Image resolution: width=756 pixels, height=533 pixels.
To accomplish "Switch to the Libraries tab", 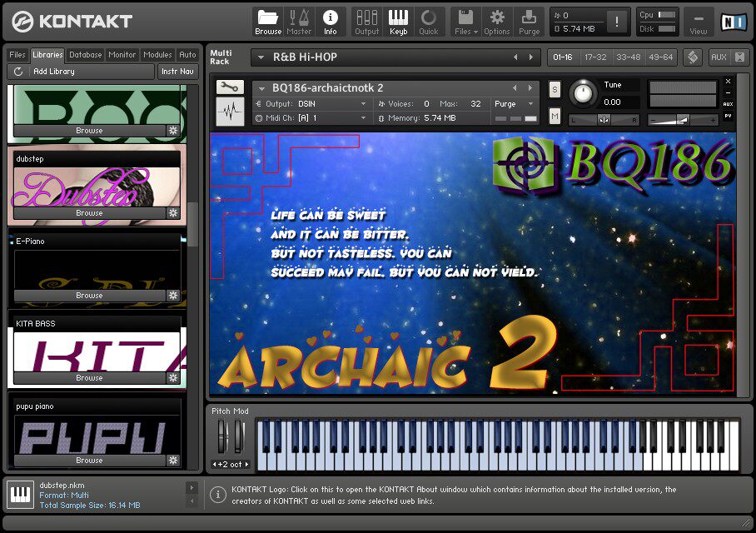I will coord(47,54).
